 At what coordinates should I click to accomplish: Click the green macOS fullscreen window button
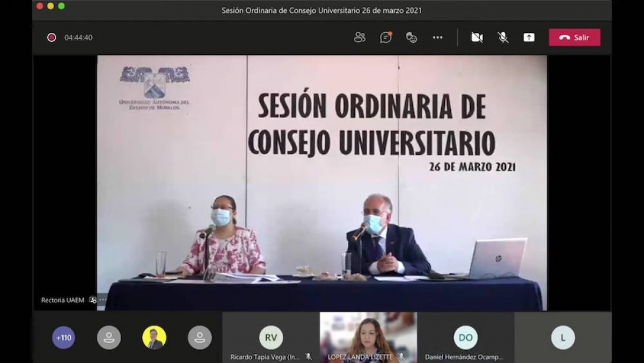click(61, 6)
